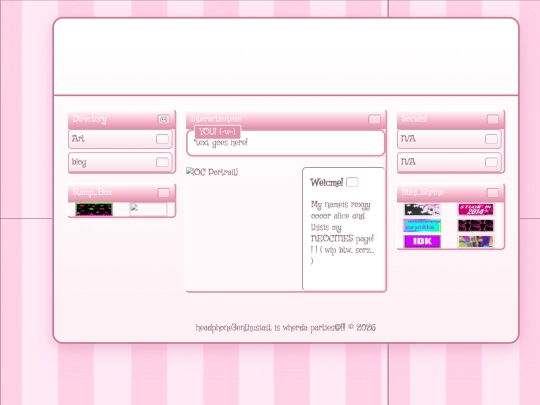
Task: Select the magenta IDK blinkie
Action: 422,241
